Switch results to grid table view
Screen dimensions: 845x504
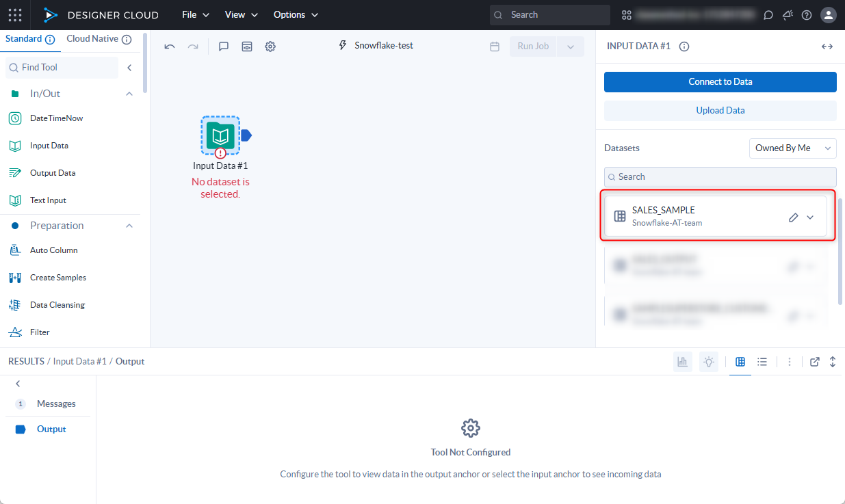tap(740, 362)
